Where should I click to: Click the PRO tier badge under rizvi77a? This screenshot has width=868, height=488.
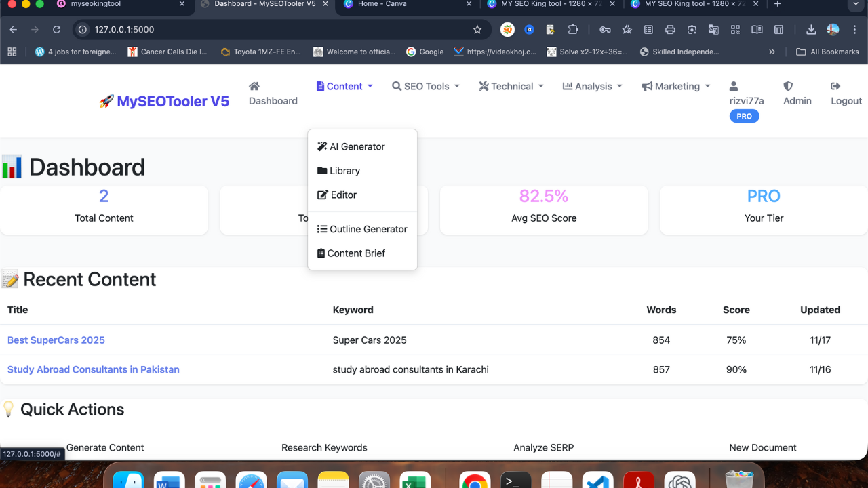744,116
